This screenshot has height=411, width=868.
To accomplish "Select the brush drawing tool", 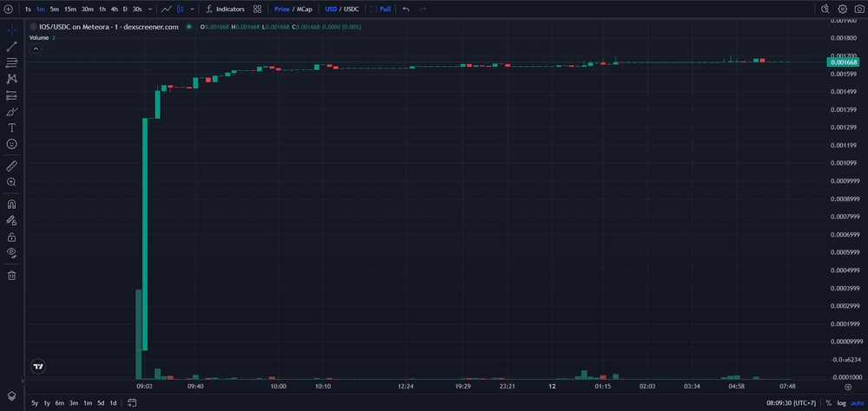I will tap(11, 111).
